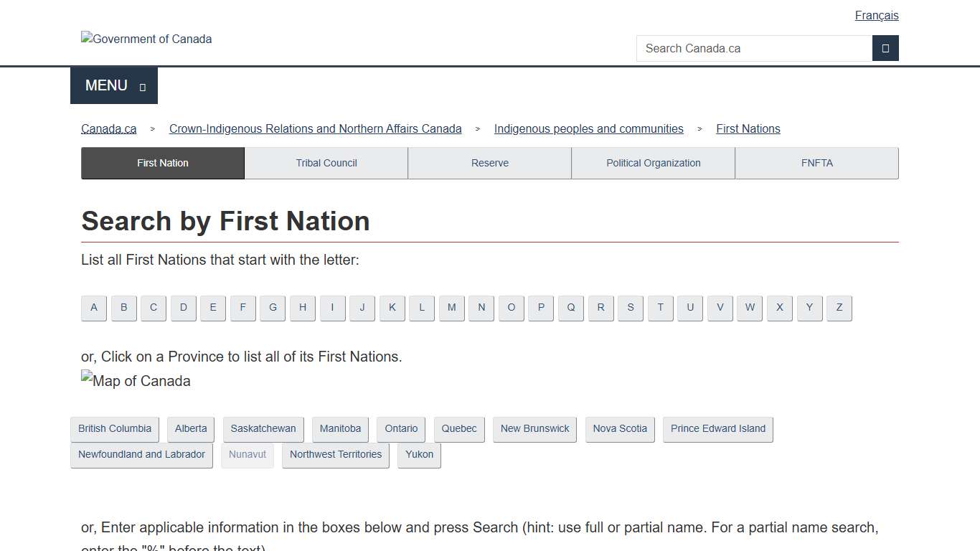980x551 pixels.
Task: Open Crown-Indigenous Relations and Northern Affairs Canada
Action: click(316, 128)
